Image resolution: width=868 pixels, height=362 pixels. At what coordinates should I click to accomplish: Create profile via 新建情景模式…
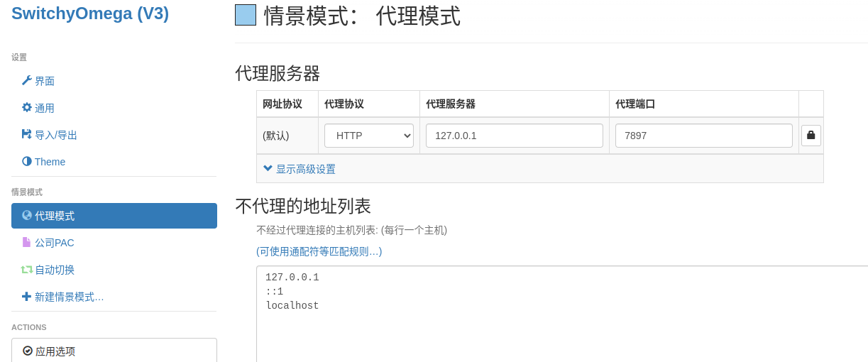click(114, 297)
